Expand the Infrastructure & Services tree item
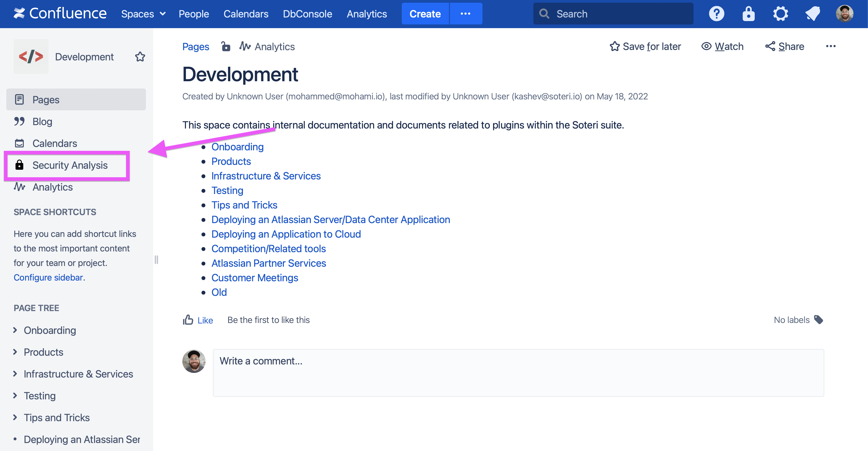Image resolution: width=868 pixels, height=451 pixels. point(15,373)
